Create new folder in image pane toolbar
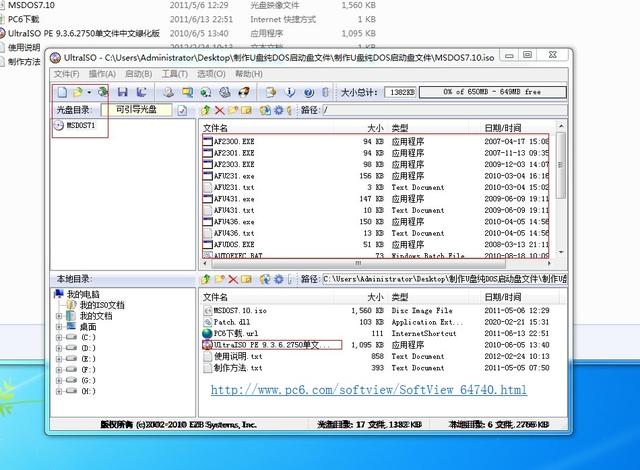The height and width of the screenshot is (470, 640). coord(233,110)
